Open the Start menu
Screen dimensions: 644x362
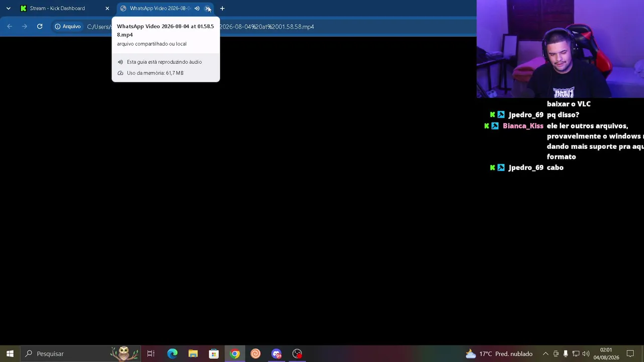pos(10,353)
